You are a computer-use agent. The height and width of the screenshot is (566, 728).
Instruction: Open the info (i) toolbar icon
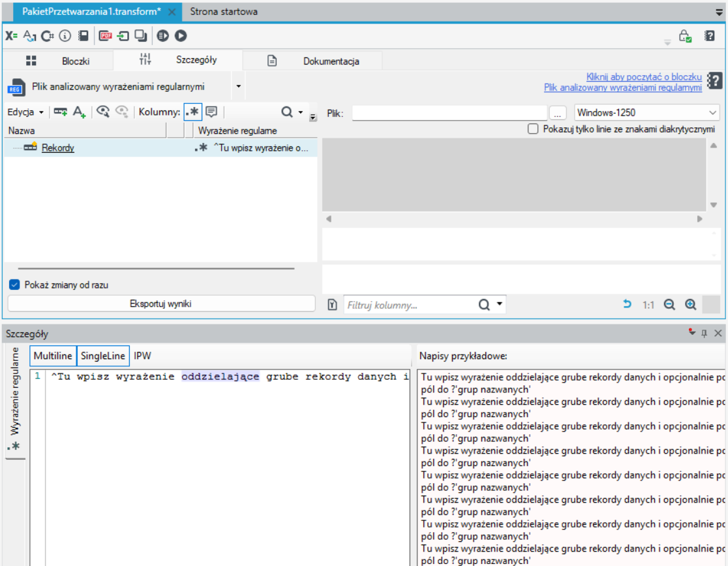(x=65, y=36)
